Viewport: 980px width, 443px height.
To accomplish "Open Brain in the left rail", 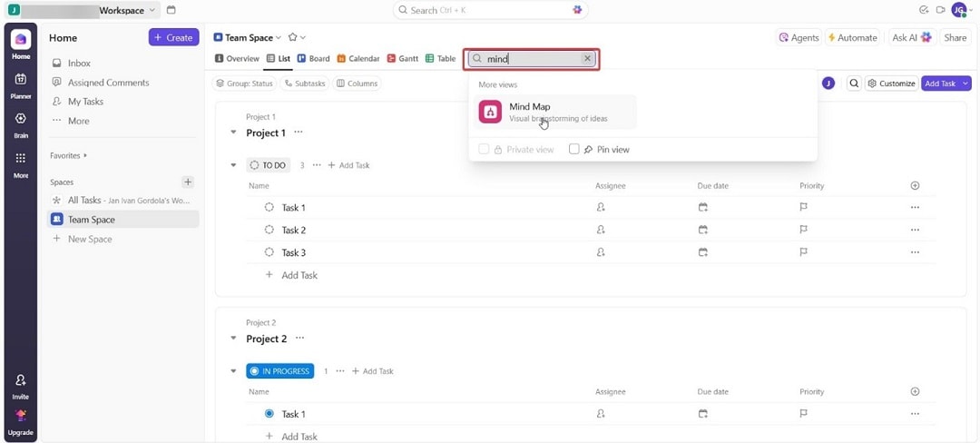I will (x=21, y=118).
